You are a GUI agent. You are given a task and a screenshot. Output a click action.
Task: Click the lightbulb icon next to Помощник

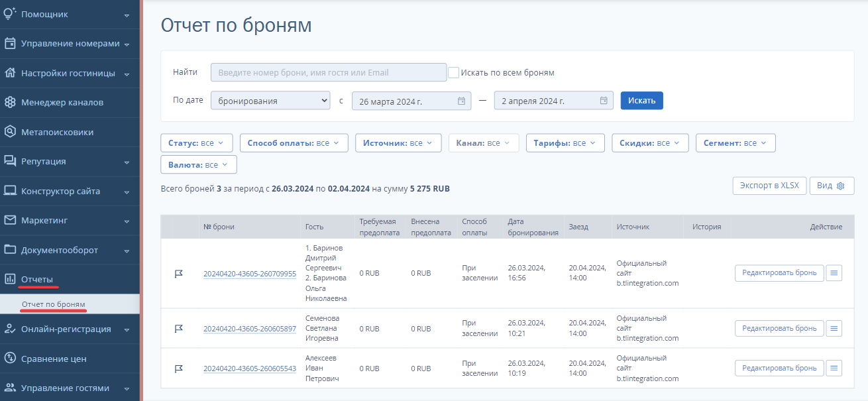(x=10, y=14)
